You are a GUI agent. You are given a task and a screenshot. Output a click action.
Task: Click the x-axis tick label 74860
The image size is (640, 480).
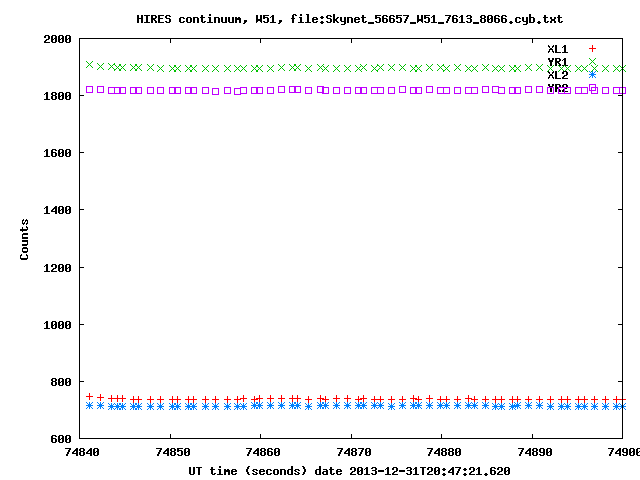(263, 452)
